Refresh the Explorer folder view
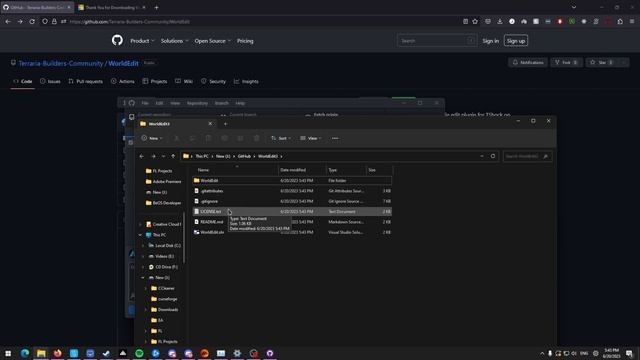This screenshot has width=640, height=360. (493, 156)
